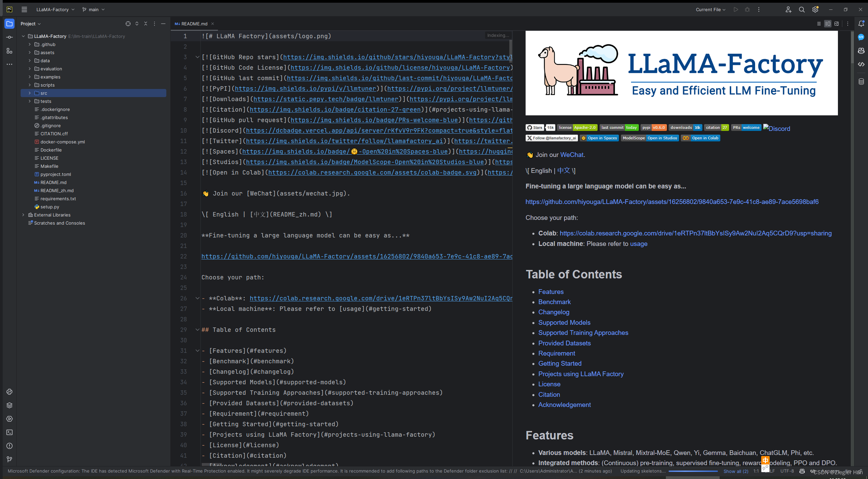
Task: Open the Services tool window
Action: pyautogui.click(x=9, y=419)
